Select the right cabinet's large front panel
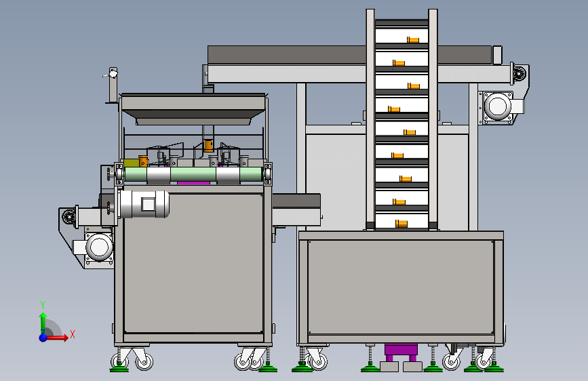 tap(401, 287)
